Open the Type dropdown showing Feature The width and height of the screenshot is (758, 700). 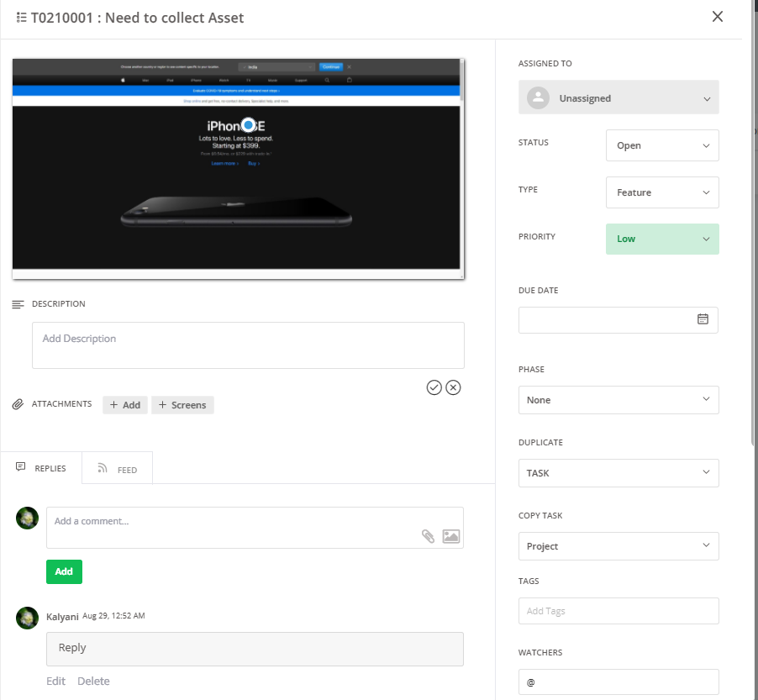[662, 192]
